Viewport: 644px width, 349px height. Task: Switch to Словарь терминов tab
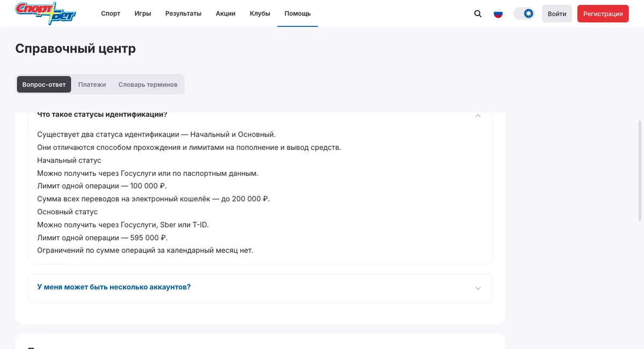148,84
